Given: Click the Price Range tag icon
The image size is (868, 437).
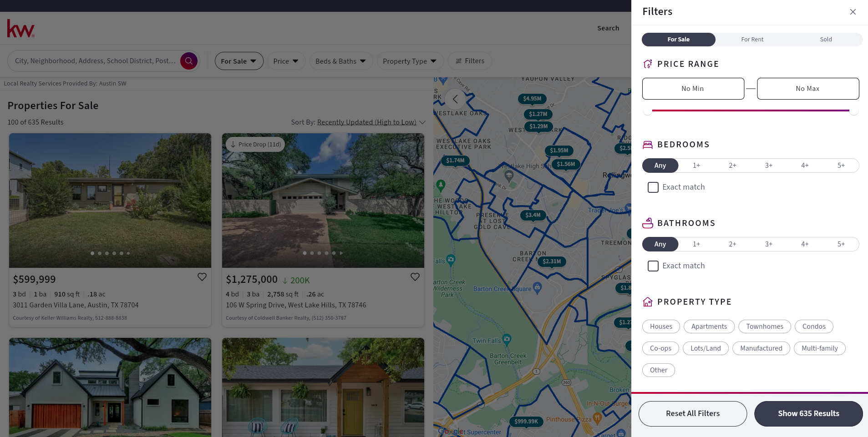Looking at the screenshot, I should point(648,64).
